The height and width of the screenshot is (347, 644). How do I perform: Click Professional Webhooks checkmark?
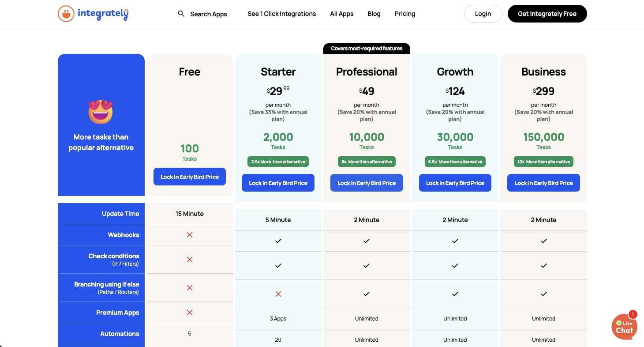367,241
